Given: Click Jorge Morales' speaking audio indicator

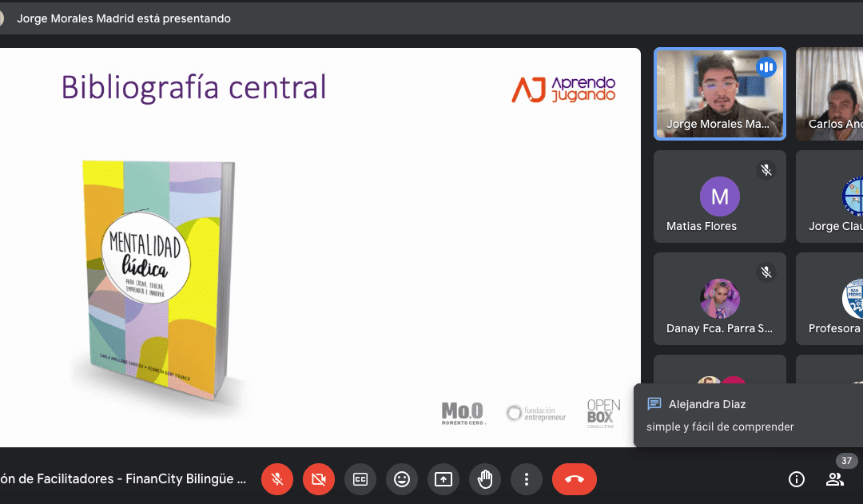Looking at the screenshot, I should [x=766, y=68].
